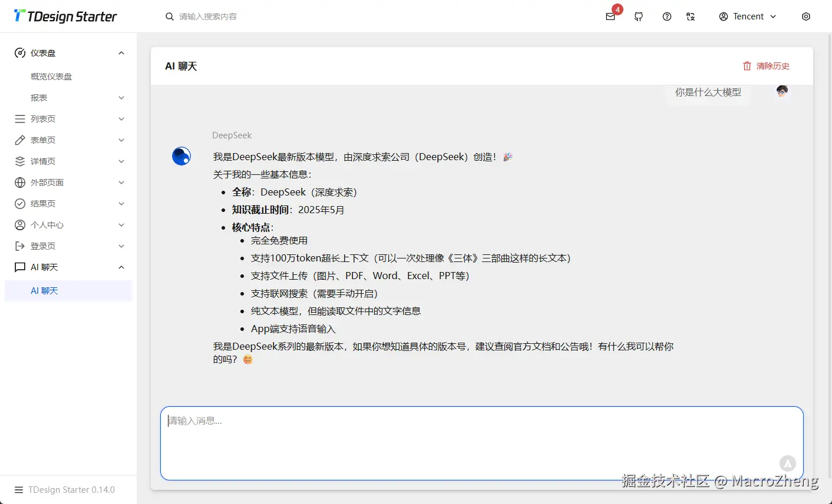Click the 详情页 layers icon

pos(20,161)
